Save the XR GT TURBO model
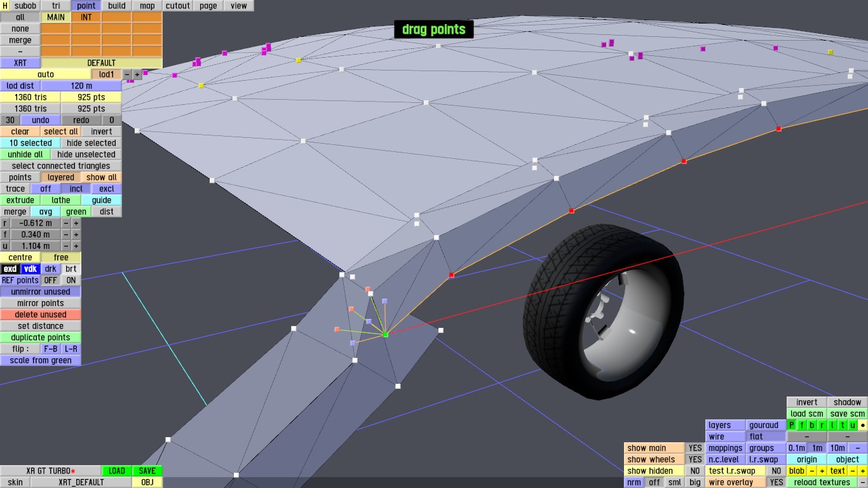The width and height of the screenshot is (868, 488). [x=147, y=471]
